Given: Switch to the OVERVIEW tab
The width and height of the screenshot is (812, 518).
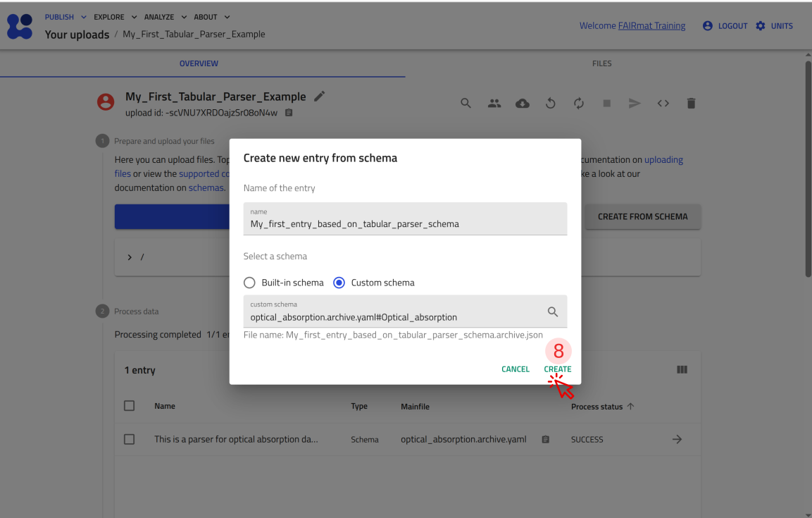Looking at the screenshot, I should click(x=199, y=63).
